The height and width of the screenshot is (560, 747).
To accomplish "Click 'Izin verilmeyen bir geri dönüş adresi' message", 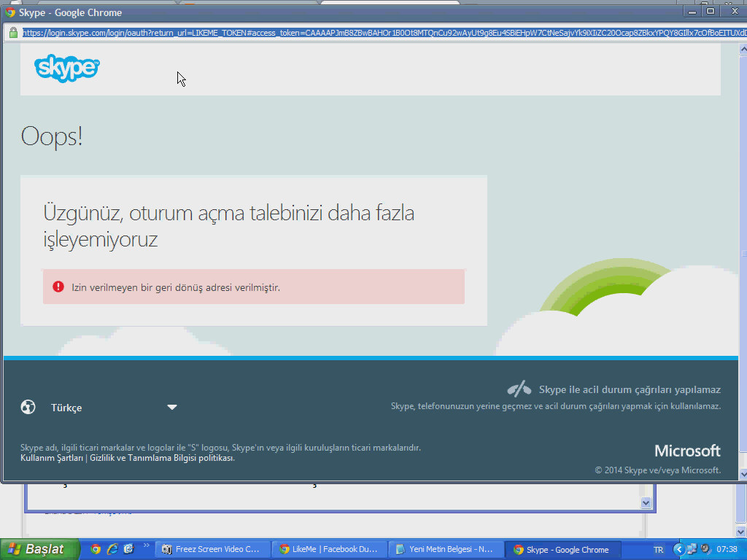I will 176,287.
